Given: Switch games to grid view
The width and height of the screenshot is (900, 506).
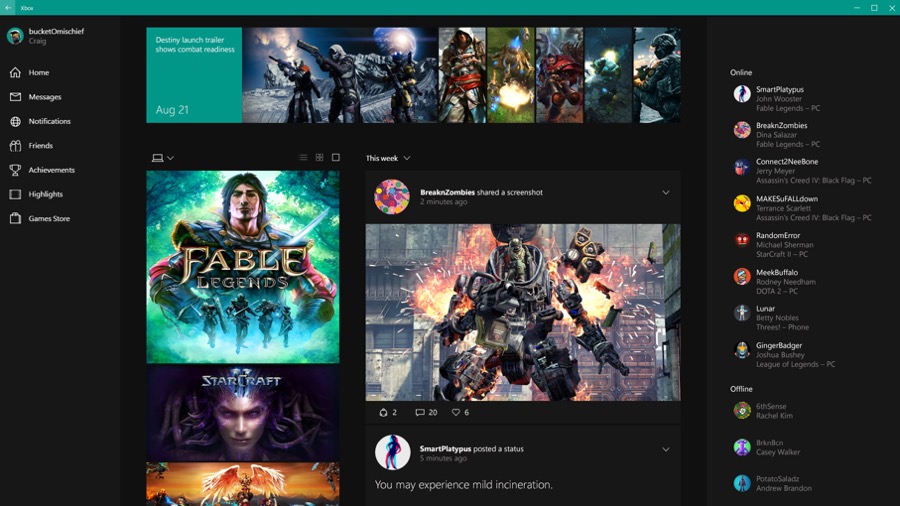Looking at the screenshot, I should 320,157.
